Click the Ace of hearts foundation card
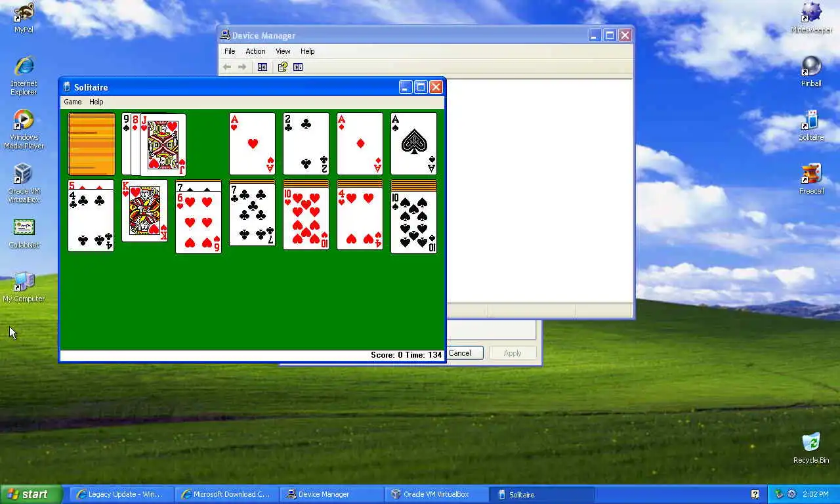 point(253,144)
